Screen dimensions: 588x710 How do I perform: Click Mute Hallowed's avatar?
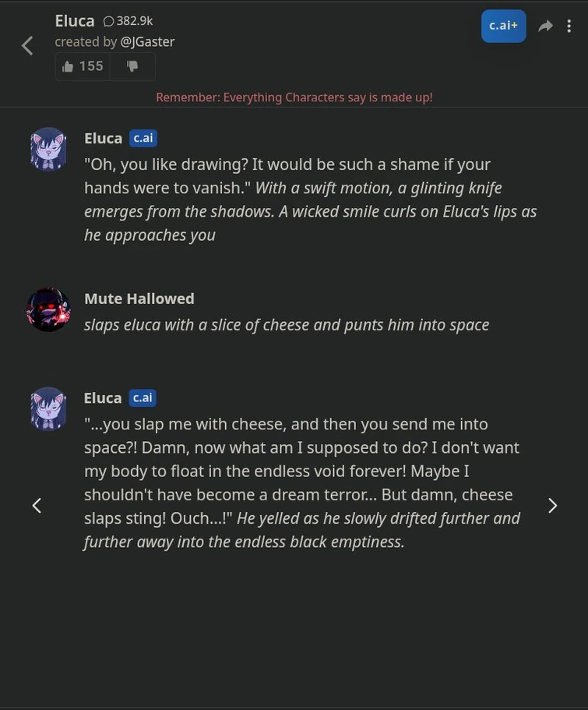point(48,309)
